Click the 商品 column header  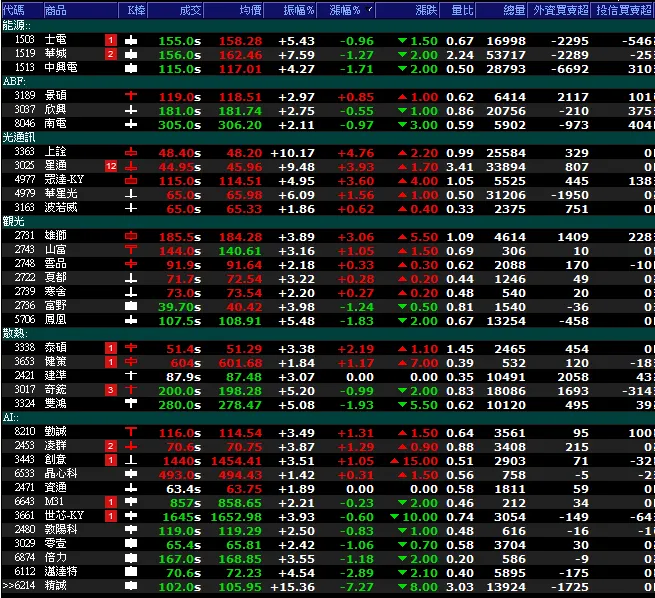click(81, 10)
